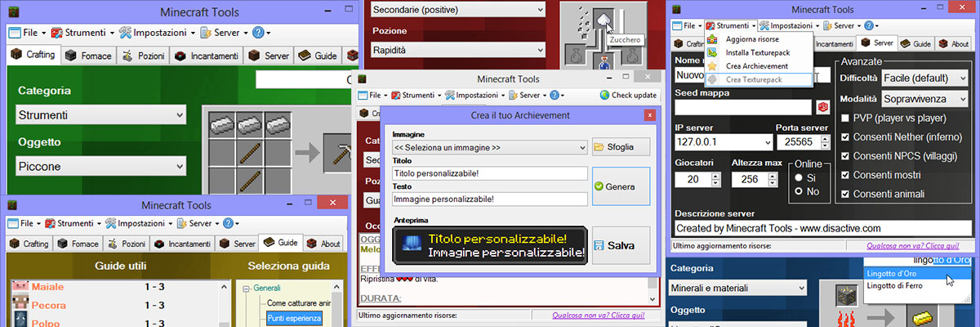
Task: Click the stick in crafting grid center slot
Action: 249,152
